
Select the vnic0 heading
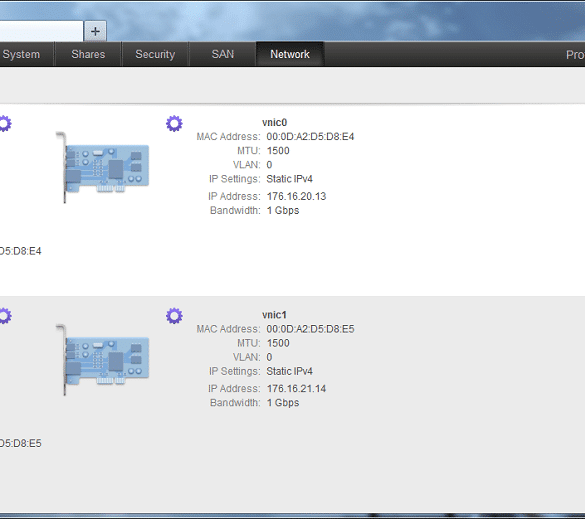click(275, 122)
